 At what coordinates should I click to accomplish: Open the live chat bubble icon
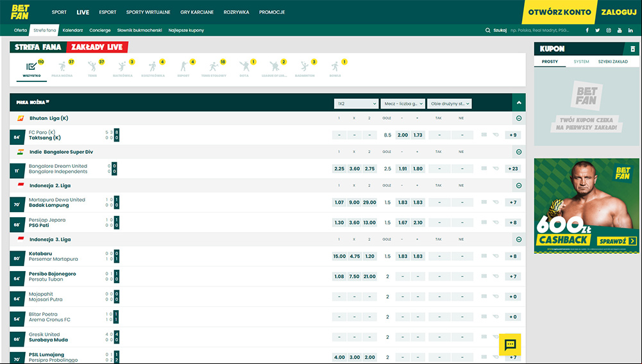(510, 345)
